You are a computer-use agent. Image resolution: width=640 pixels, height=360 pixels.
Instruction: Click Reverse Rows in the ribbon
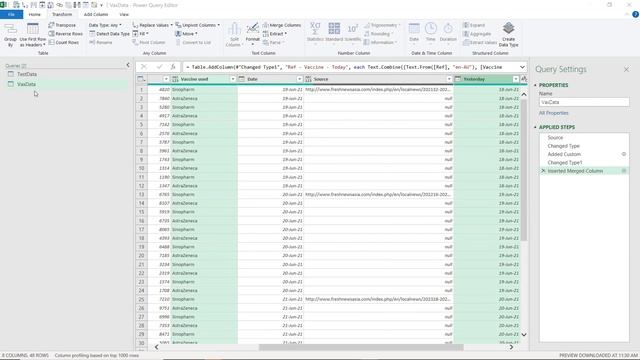point(65,34)
